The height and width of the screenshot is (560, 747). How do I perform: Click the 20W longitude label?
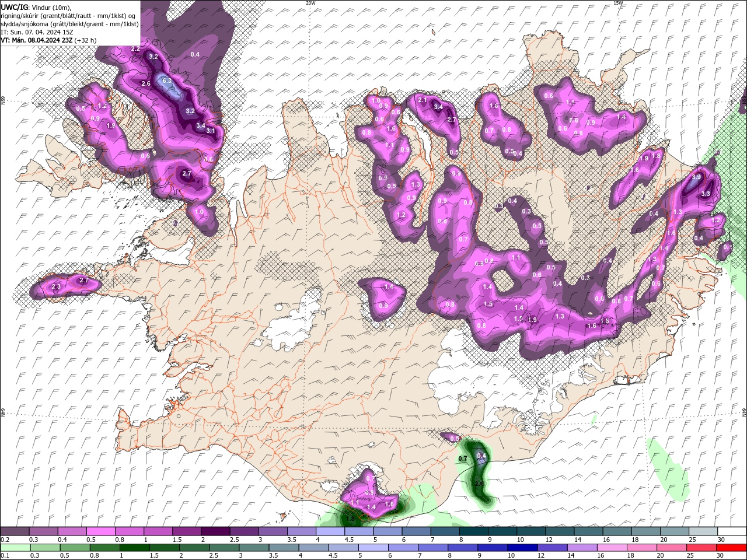[310, 3]
